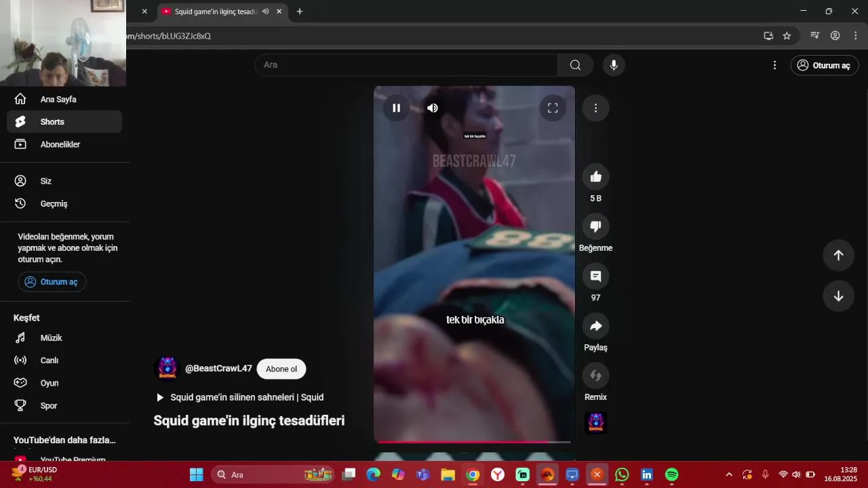Mute the Short's volume speaker icon

coord(433,108)
